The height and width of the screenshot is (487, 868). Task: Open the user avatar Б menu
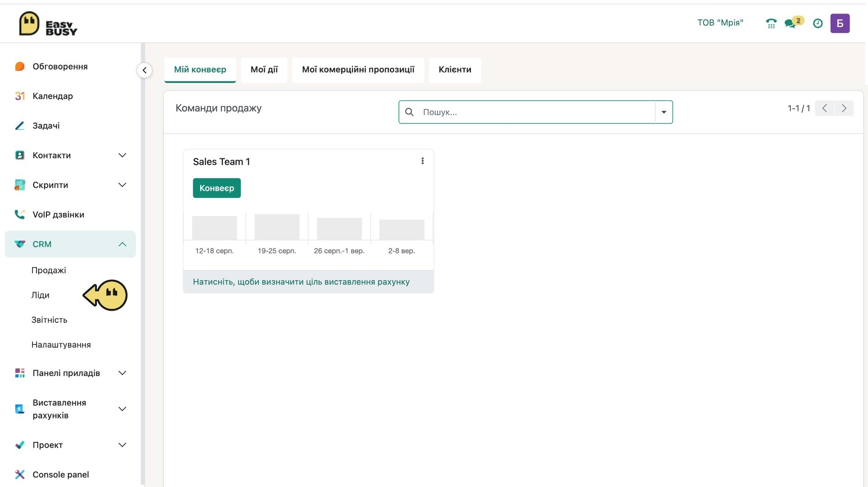[x=840, y=23]
